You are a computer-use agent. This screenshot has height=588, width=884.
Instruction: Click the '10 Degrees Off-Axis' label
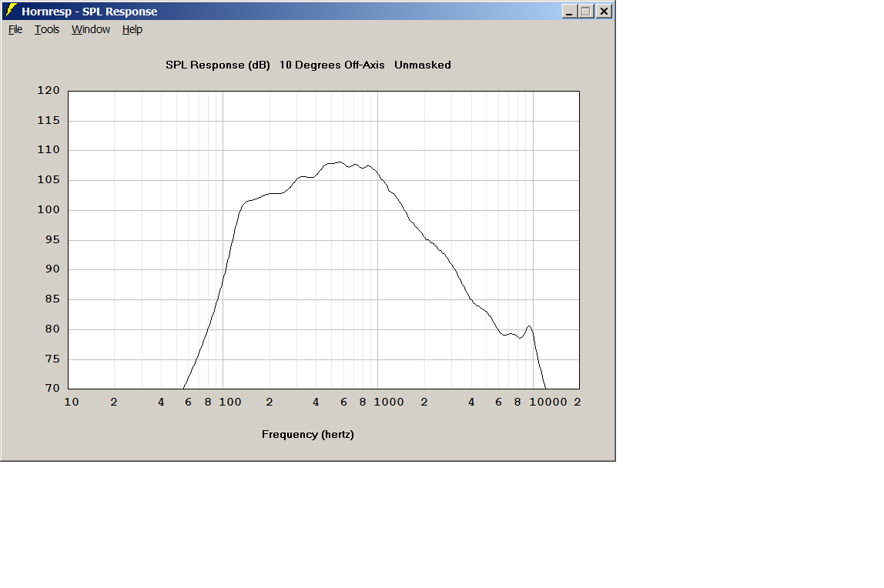pos(332,65)
